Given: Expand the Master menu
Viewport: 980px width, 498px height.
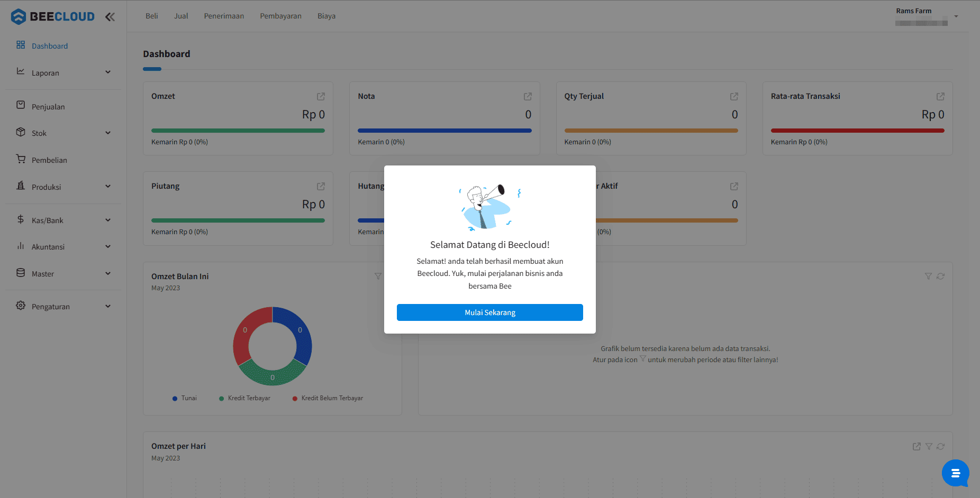Looking at the screenshot, I should tap(108, 273).
